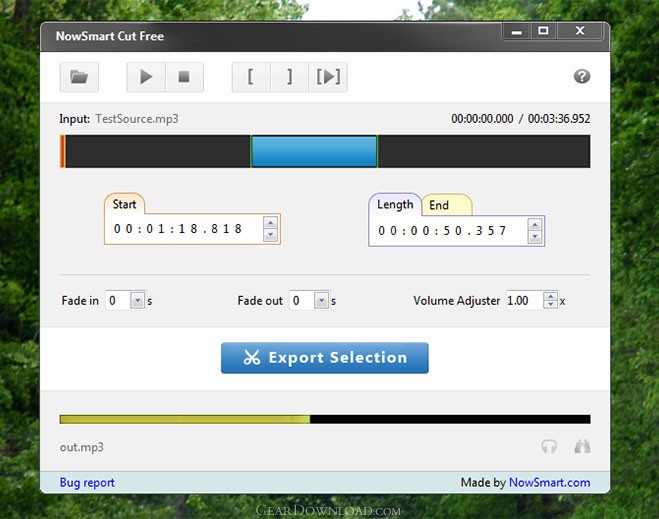Click the Export Selection button

[325, 358]
